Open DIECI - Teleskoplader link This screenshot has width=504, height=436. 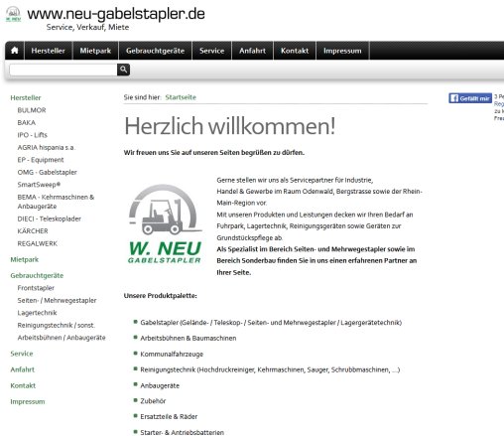[x=50, y=218]
